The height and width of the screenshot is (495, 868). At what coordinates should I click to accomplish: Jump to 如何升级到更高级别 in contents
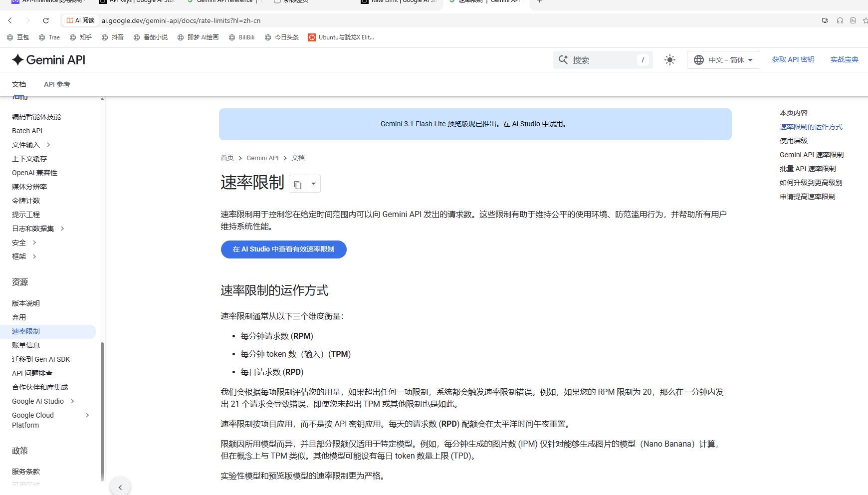811,183
